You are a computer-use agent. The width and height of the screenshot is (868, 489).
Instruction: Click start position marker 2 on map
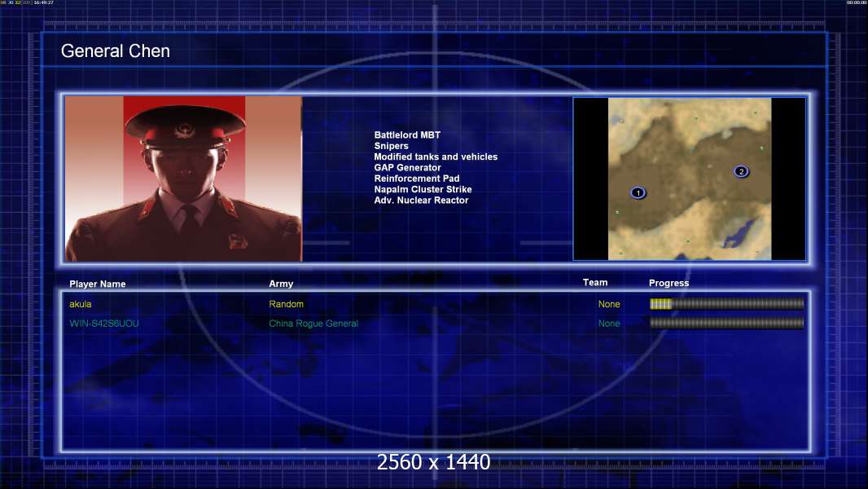(741, 171)
